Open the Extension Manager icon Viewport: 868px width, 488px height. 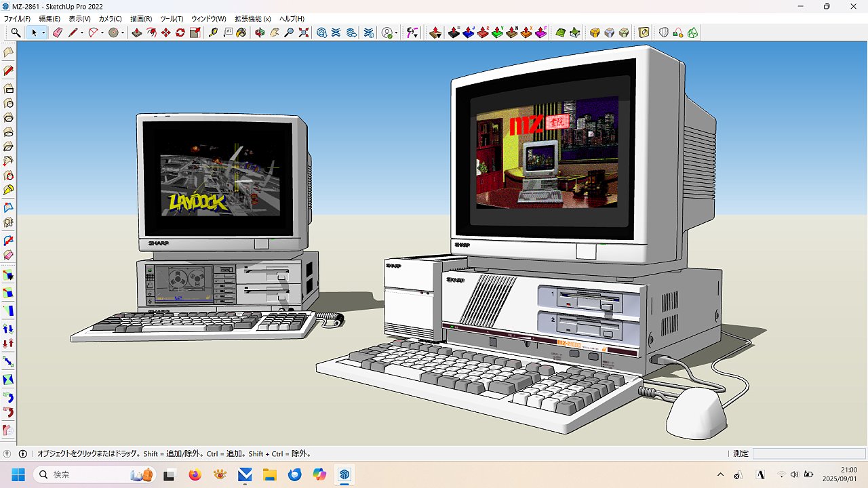point(368,33)
